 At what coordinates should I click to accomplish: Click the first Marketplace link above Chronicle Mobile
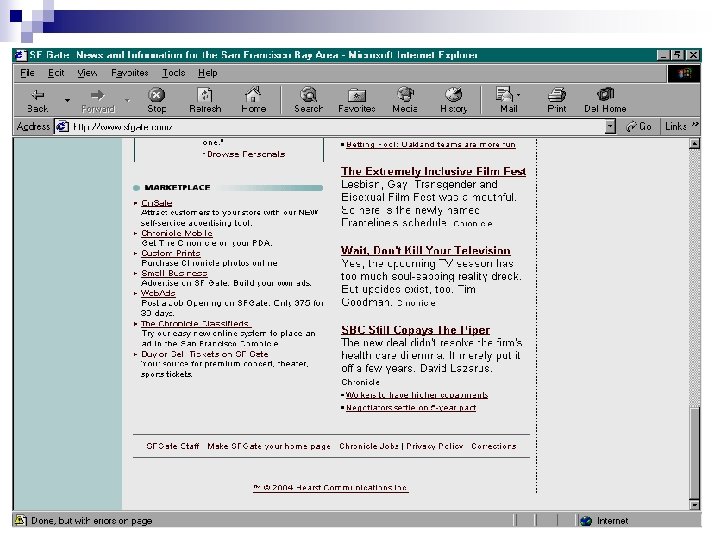pos(157,203)
